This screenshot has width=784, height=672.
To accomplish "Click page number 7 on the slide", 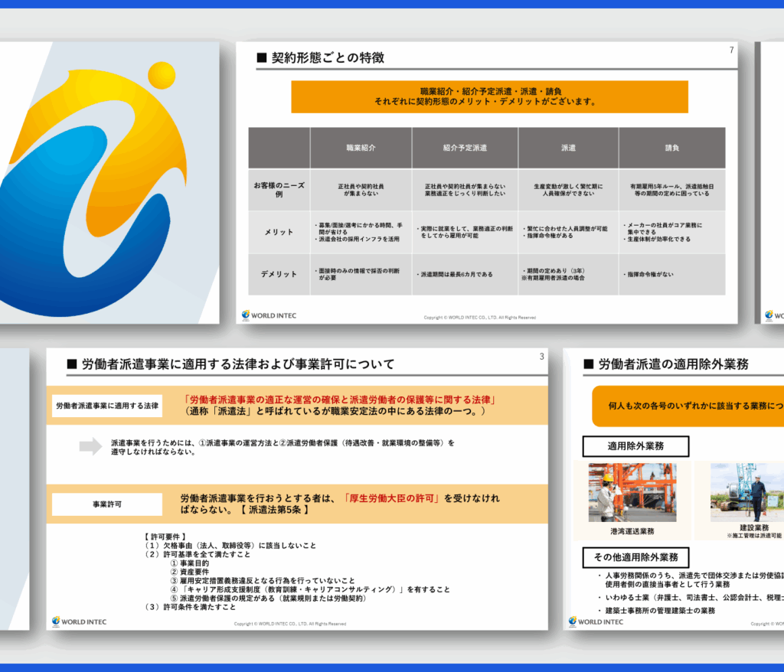I will 731,50.
